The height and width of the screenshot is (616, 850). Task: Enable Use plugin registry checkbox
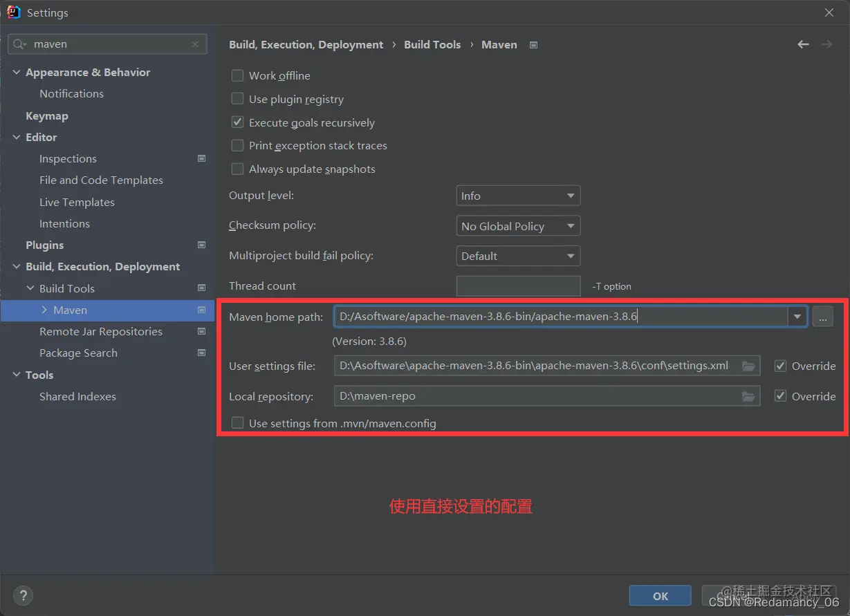coord(237,99)
